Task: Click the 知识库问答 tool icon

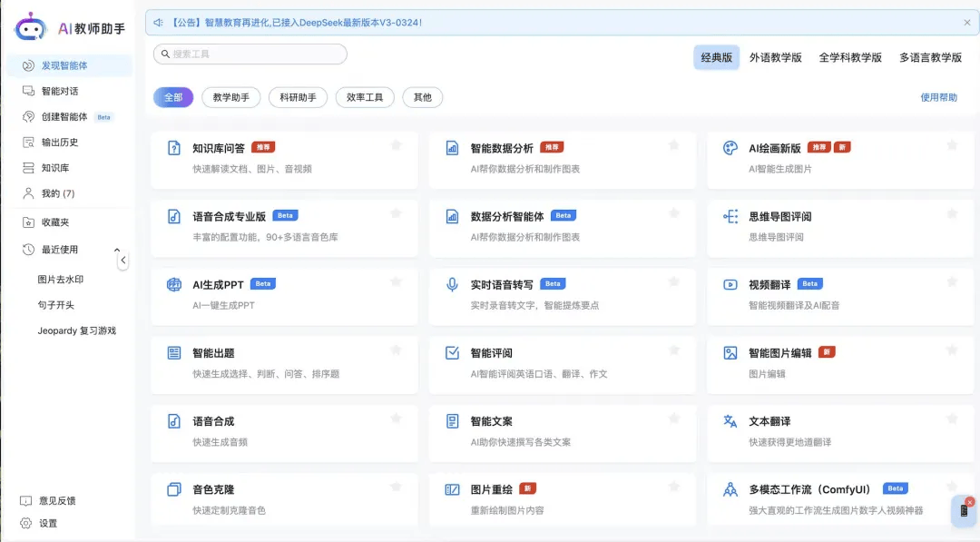Action: click(174, 148)
